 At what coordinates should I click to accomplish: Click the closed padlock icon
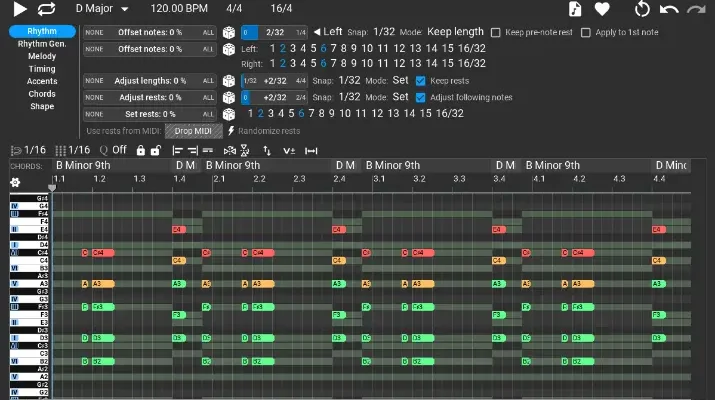(x=141, y=150)
